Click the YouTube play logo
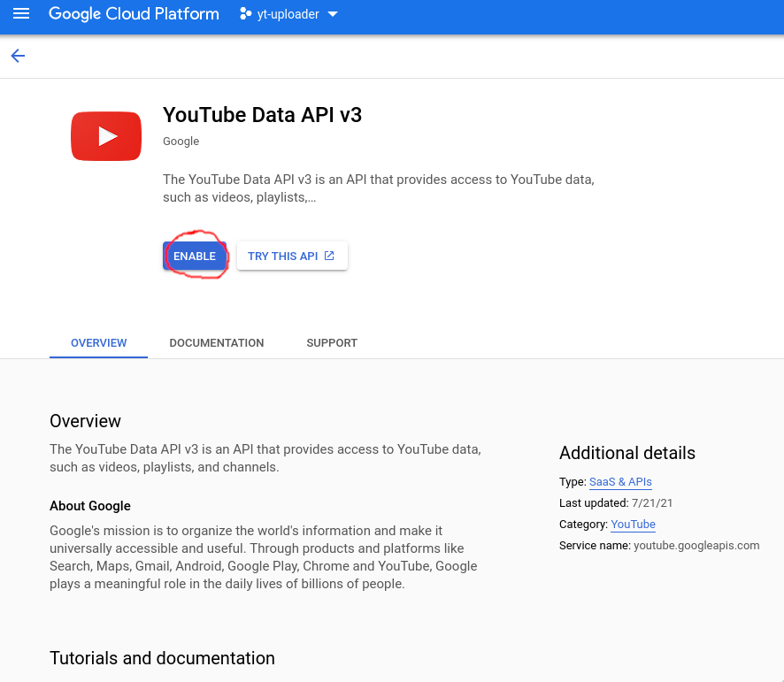 point(106,136)
